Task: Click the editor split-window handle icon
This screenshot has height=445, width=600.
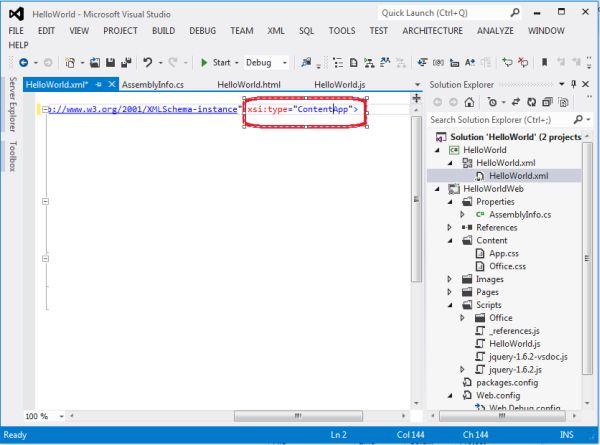Action: point(416,98)
